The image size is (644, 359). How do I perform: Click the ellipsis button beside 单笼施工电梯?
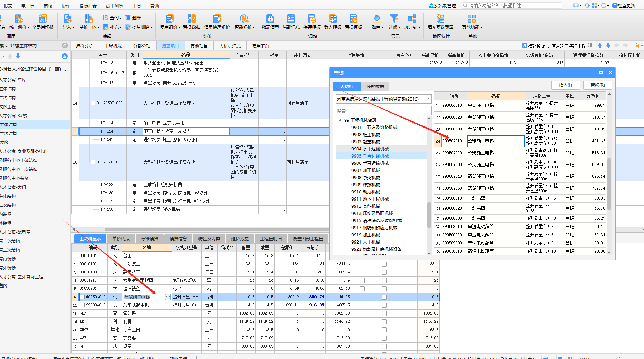(x=168, y=297)
